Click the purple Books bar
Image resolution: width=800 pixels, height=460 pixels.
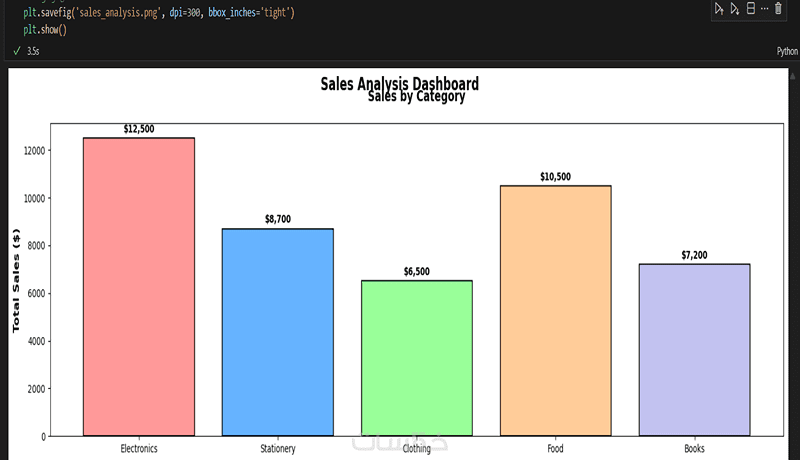tap(694, 350)
